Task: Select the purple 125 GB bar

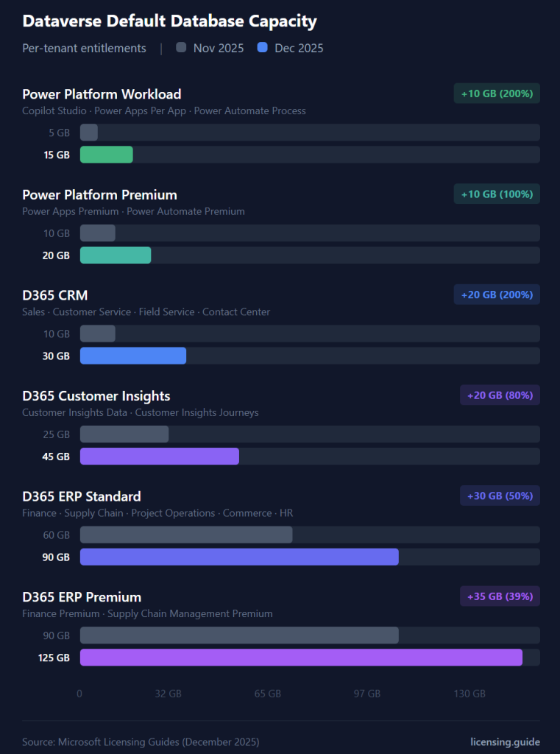Action: (x=301, y=658)
